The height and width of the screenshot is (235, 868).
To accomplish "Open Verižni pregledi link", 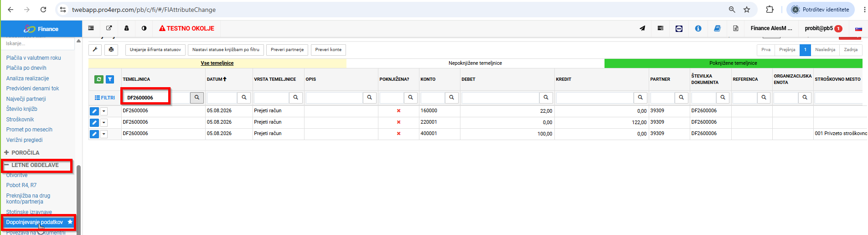I will [x=25, y=140].
